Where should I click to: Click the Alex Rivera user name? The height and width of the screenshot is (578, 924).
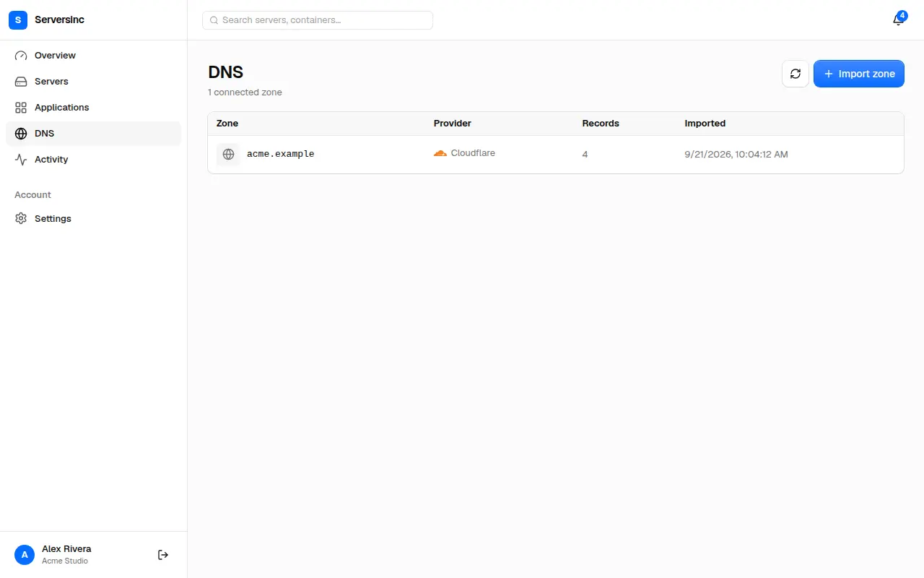click(66, 549)
